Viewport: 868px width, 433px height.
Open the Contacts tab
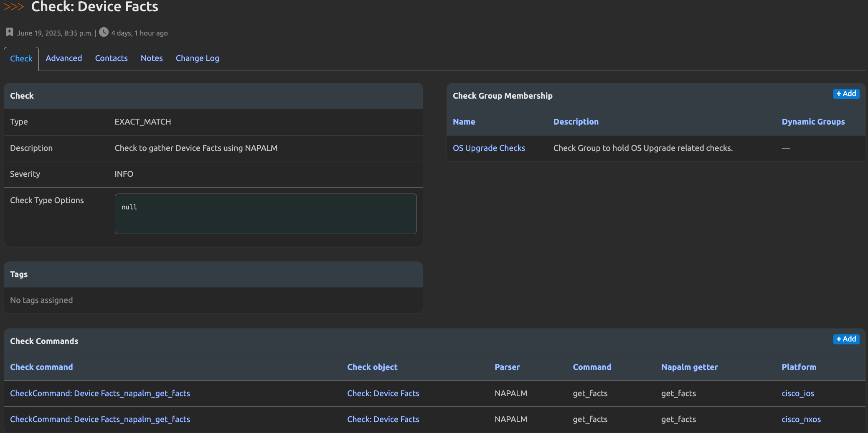tap(111, 59)
